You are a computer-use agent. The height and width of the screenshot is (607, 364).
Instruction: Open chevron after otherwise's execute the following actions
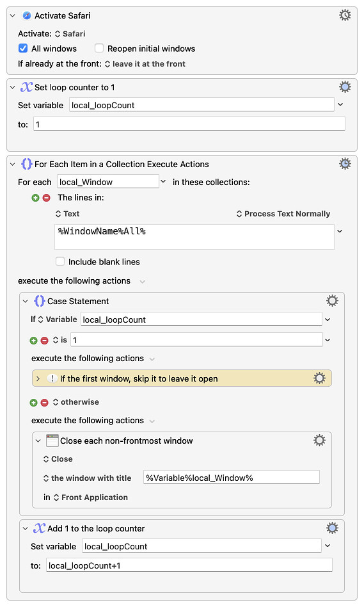(x=152, y=421)
